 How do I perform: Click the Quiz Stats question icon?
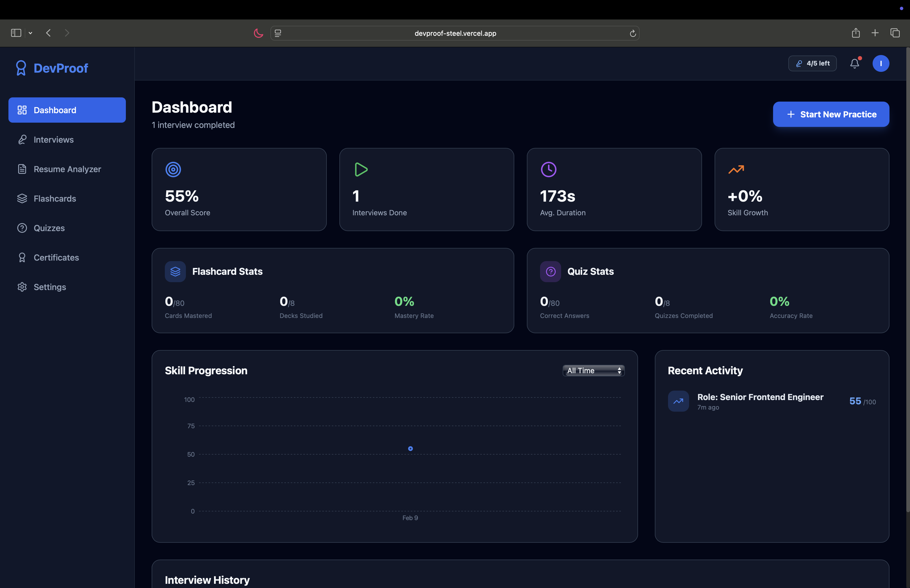click(550, 271)
